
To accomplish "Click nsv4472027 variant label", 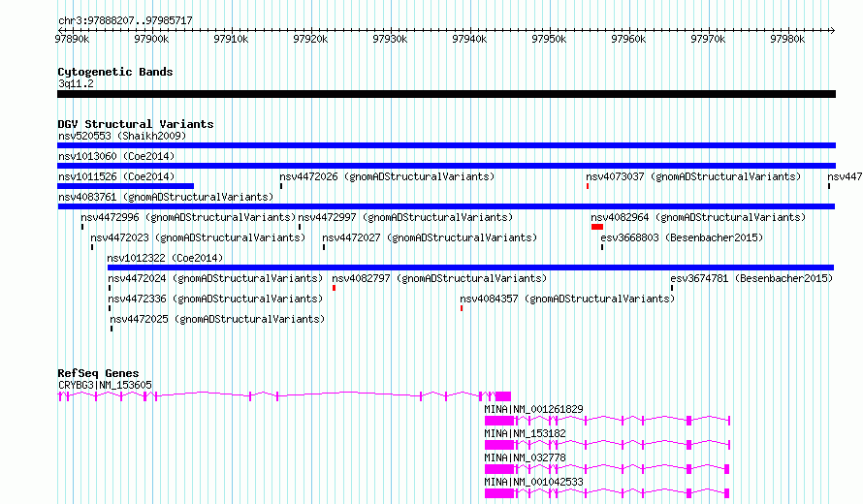I will pos(430,237).
